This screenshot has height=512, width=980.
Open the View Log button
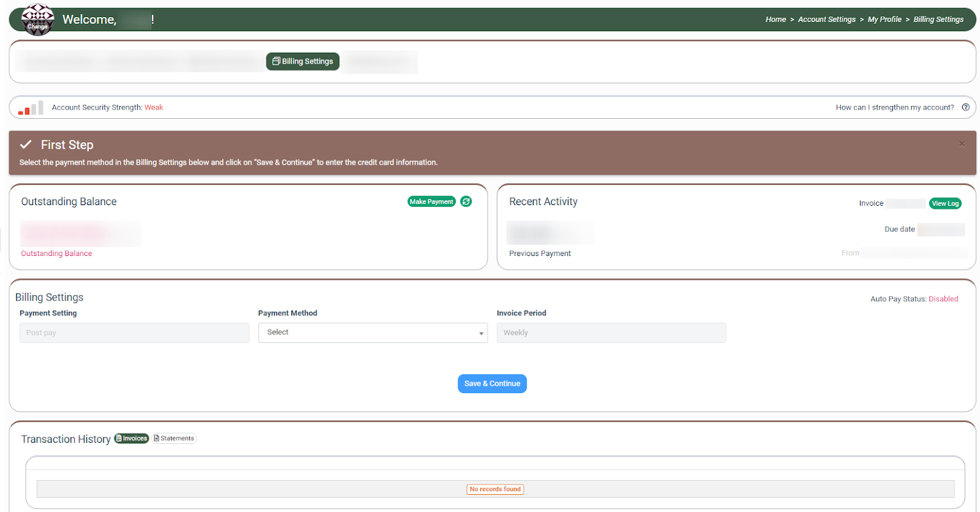point(944,203)
